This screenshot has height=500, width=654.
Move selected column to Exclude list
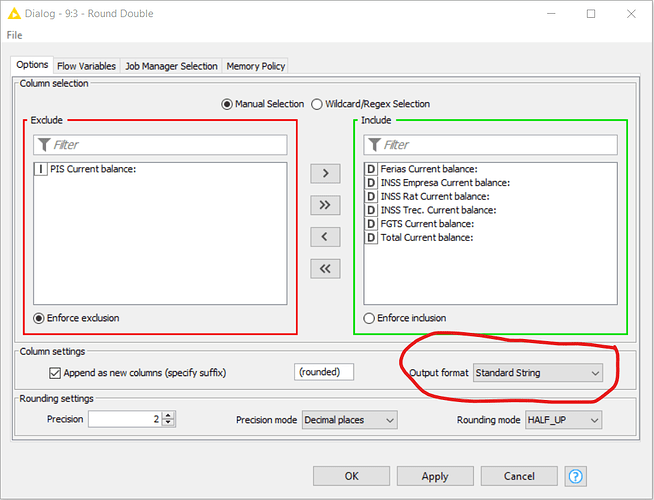(325, 236)
